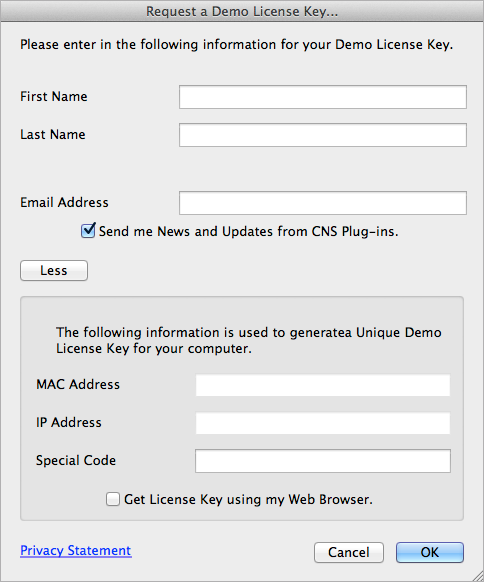Screen dimensions: 484x582
Task: Enable Get License Key using Web Browser checkbox
Action: point(112,499)
